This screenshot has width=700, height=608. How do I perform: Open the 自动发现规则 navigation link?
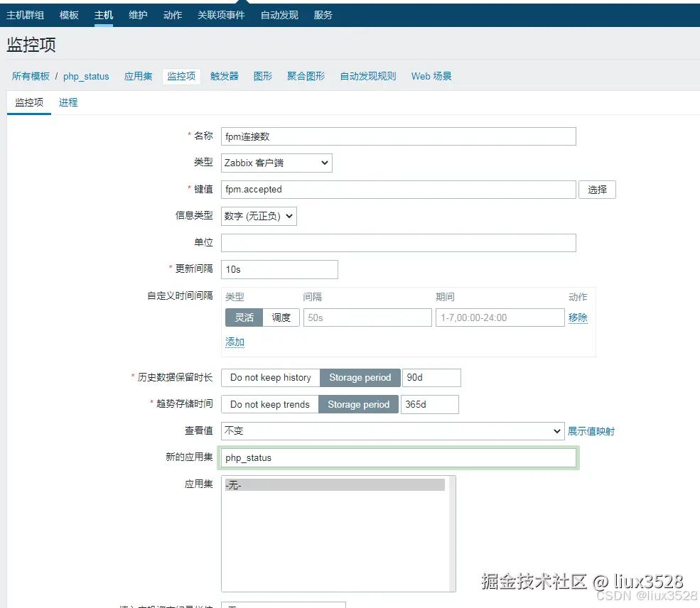[368, 76]
